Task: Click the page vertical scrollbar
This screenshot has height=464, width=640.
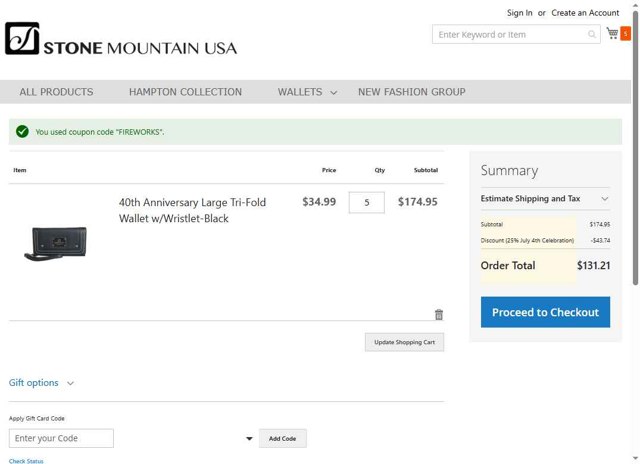Action: pyautogui.click(x=635, y=147)
